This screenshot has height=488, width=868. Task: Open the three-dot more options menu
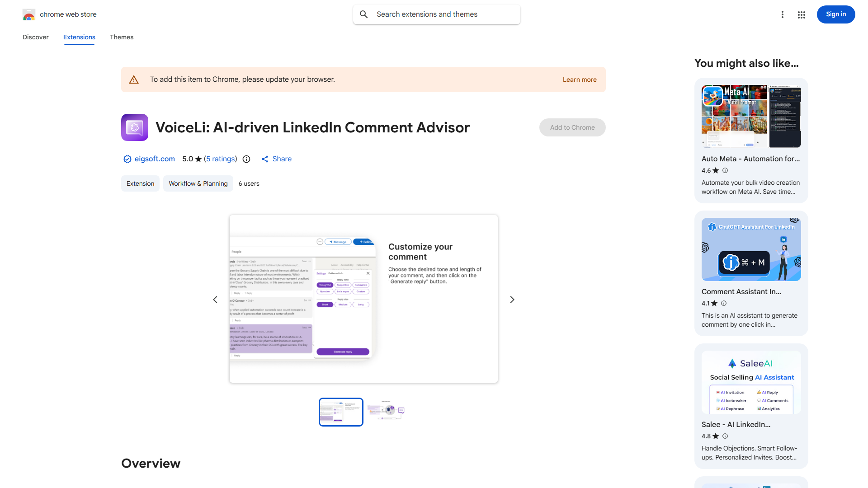point(782,14)
